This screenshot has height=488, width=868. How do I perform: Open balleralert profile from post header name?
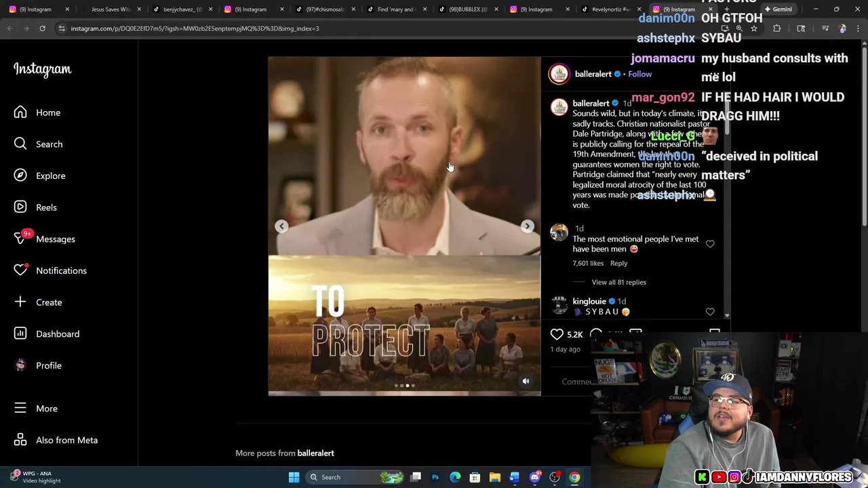(x=593, y=74)
